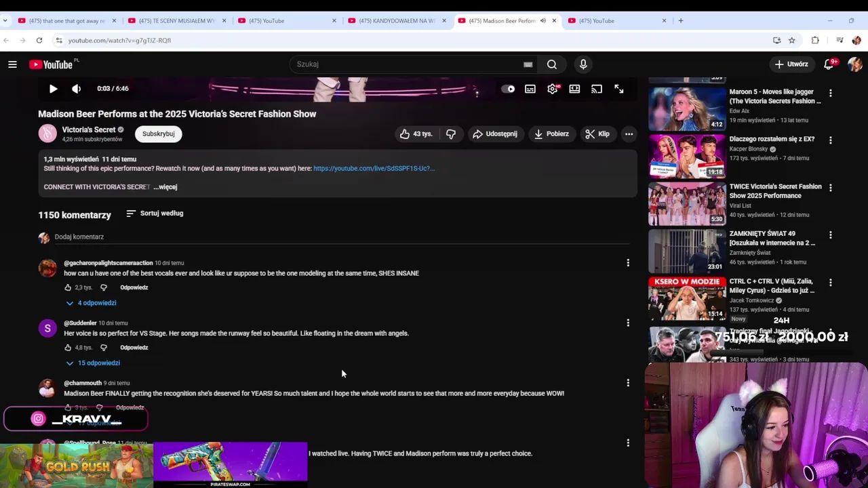Open Maroon 5 Moves like jagger thumbnail
The image size is (868, 488).
pos(687,108)
